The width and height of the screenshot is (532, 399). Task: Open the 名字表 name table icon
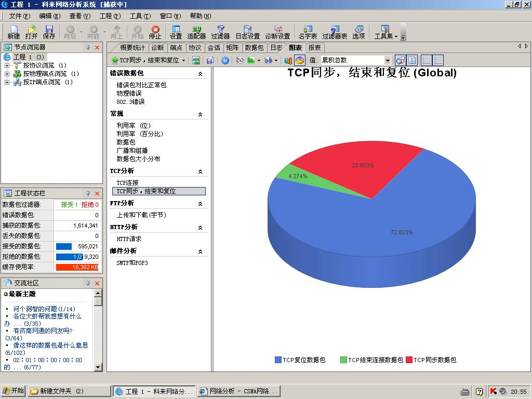(x=308, y=32)
